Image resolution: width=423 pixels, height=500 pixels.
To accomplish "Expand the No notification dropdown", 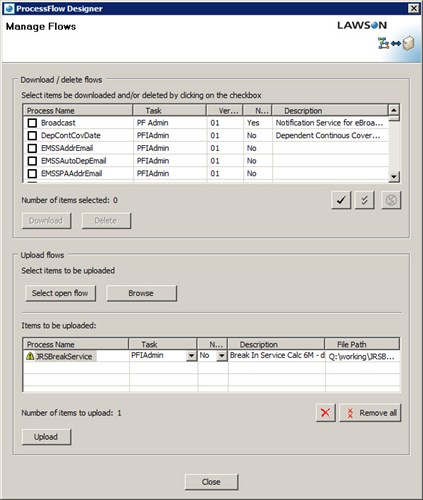I will tap(222, 356).
